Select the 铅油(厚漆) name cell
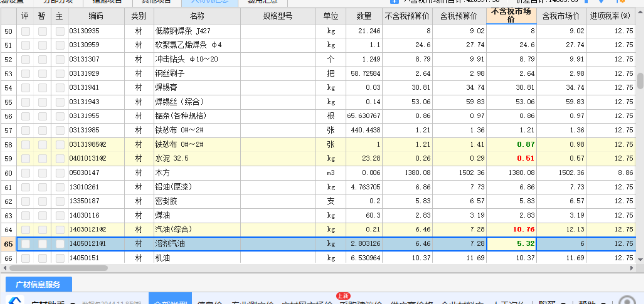Viewport: 644px width, 304px height. [x=197, y=187]
